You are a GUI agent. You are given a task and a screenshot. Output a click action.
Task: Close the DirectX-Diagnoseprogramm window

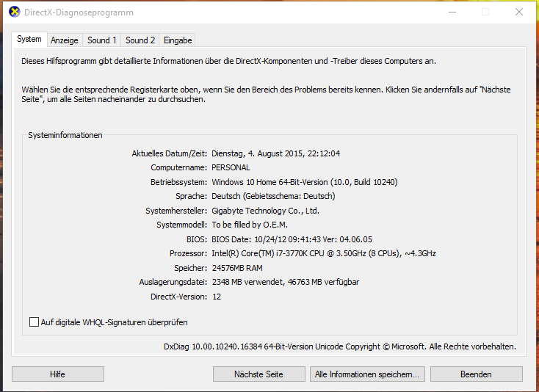519,12
